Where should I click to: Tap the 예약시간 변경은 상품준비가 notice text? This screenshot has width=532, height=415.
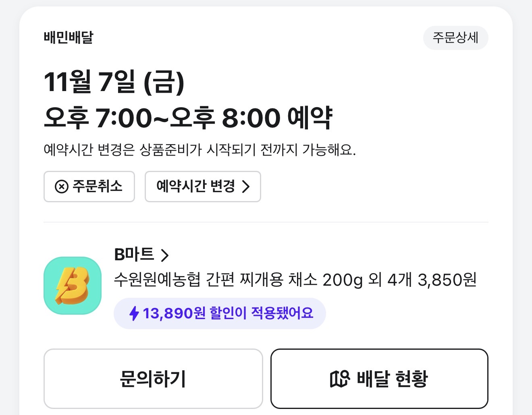click(x=199, y=150)
